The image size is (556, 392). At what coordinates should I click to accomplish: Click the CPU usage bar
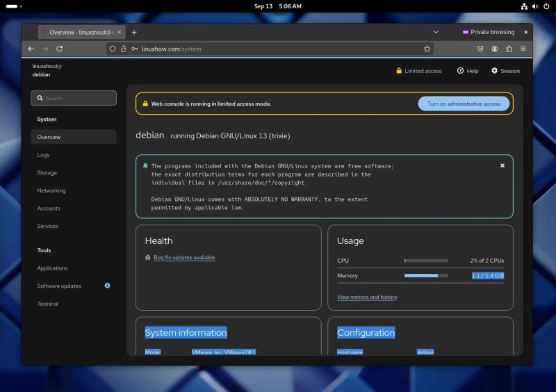click(426, 261)
